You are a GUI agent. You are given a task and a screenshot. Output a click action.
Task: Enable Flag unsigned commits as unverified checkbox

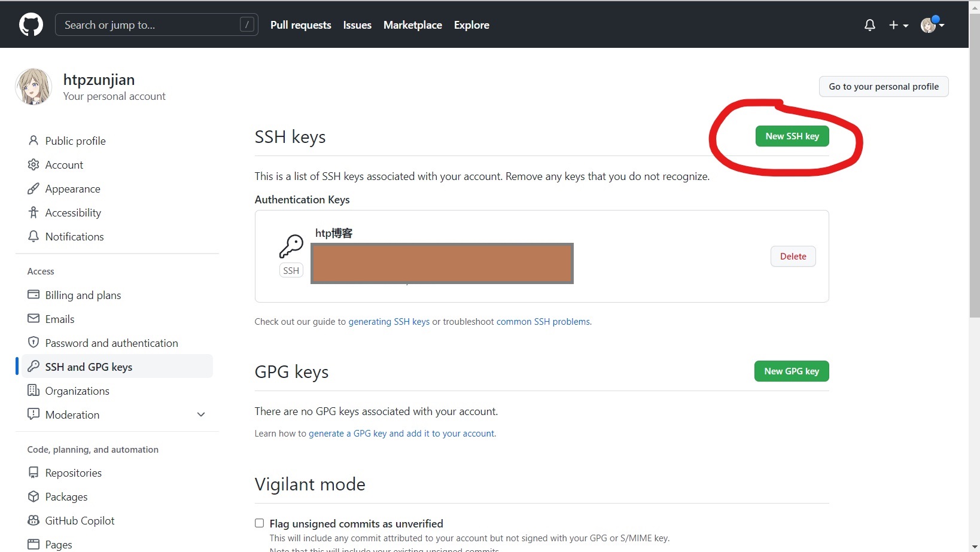[x=259, y=523]
